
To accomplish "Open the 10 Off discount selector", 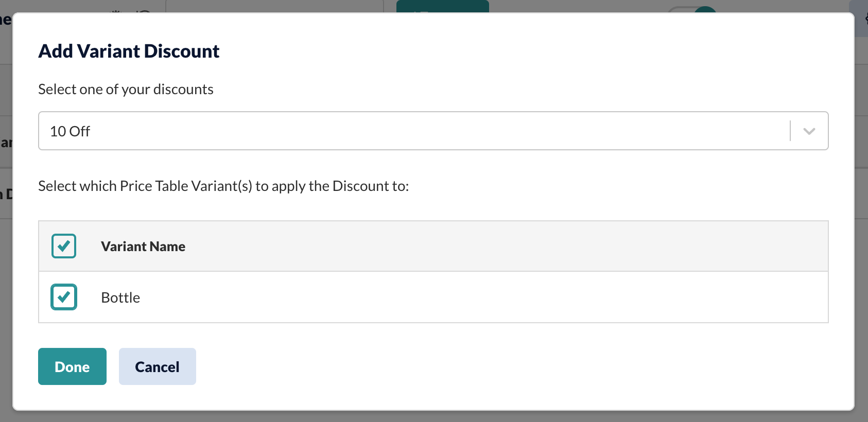I will tap(433, 131).
